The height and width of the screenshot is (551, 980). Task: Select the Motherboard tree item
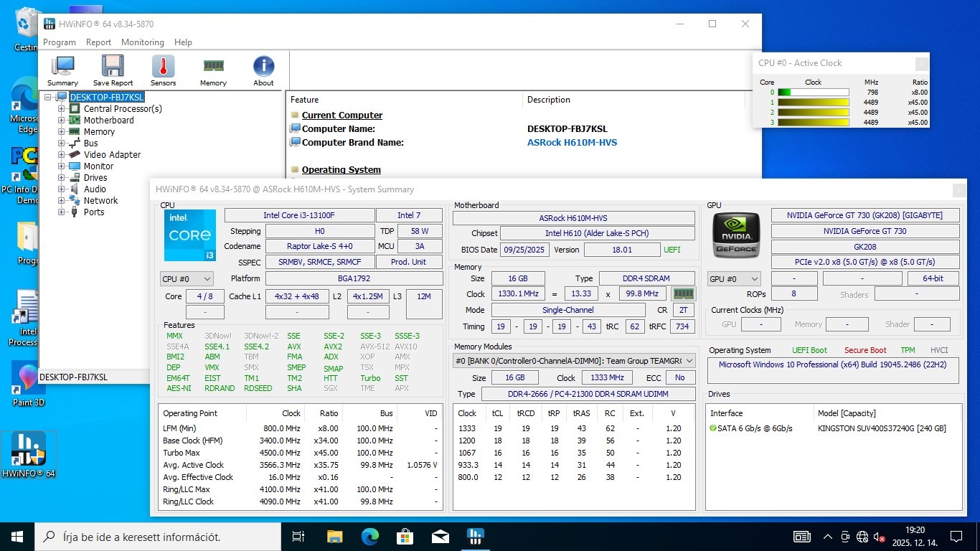click(x=108, y=121)
